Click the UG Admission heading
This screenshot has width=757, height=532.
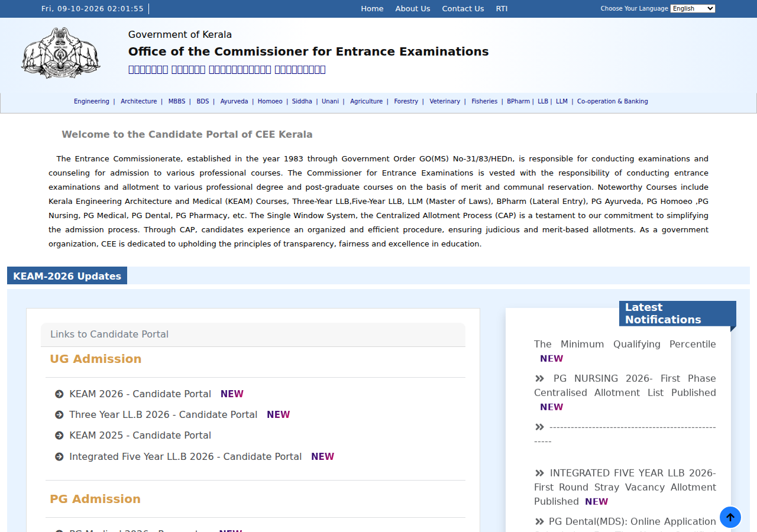pos(96,359)
